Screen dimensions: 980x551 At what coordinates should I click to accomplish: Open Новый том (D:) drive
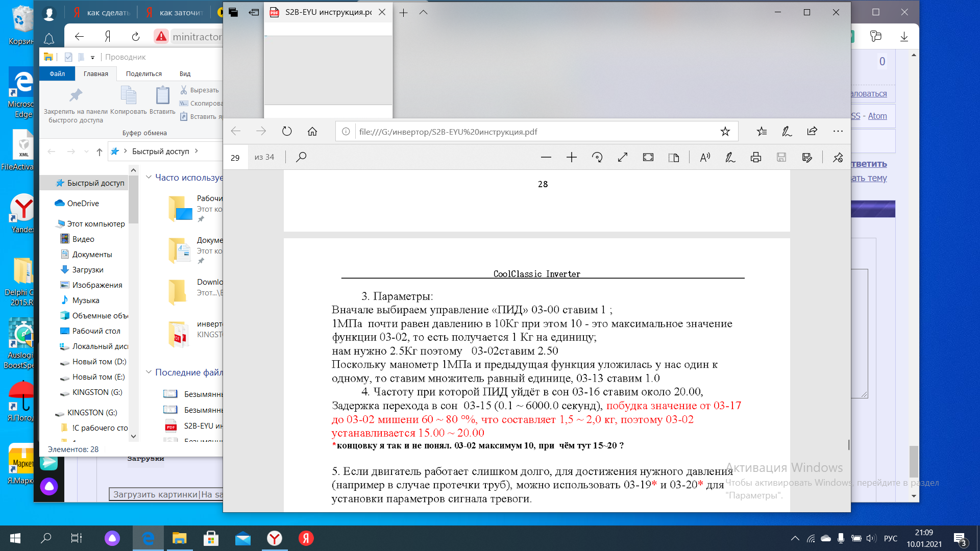coord(93,362)
